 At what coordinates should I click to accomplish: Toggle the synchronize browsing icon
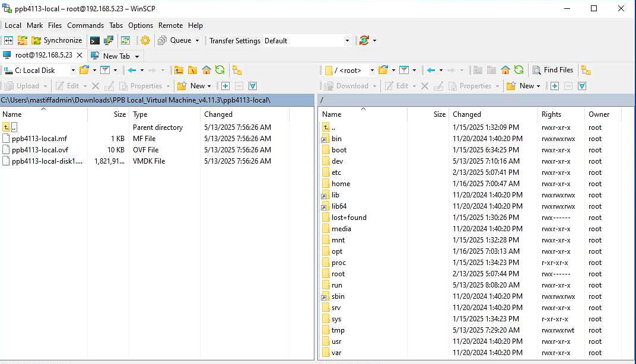(x=125, y=40)
